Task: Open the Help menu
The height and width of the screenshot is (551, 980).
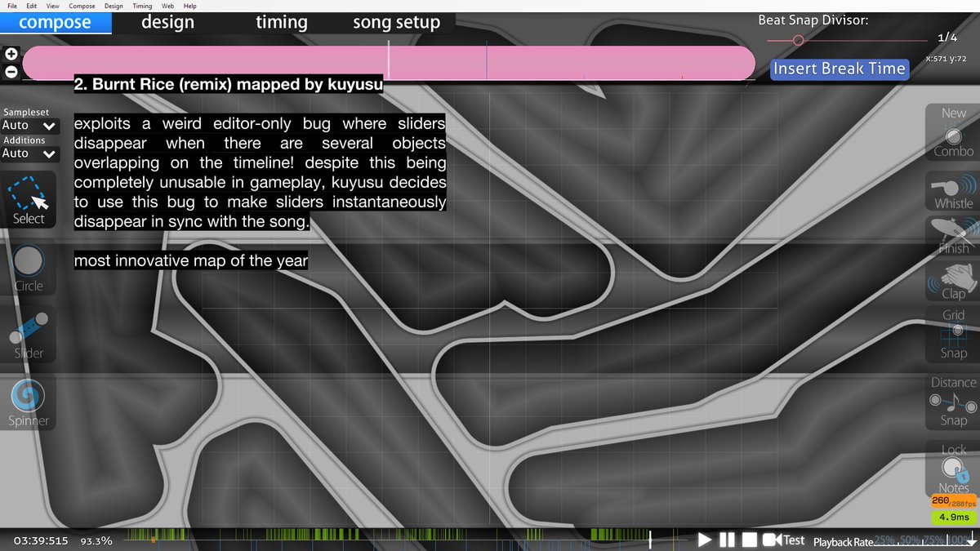Action: (190, 6)
